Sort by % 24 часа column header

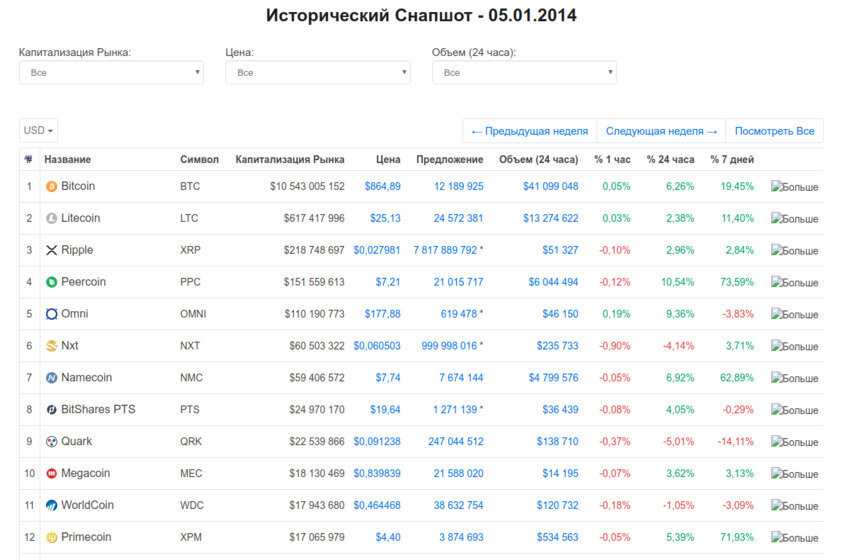pos(671,160)
